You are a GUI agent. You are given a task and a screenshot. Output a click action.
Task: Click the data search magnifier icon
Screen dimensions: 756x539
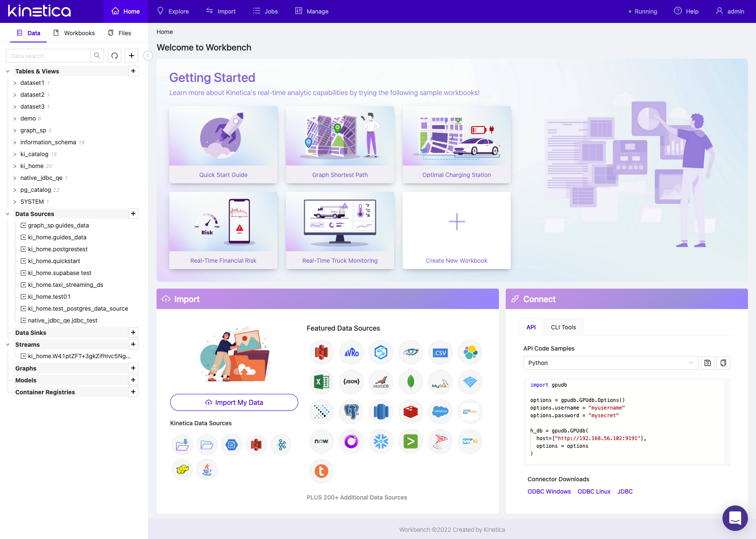97,56
